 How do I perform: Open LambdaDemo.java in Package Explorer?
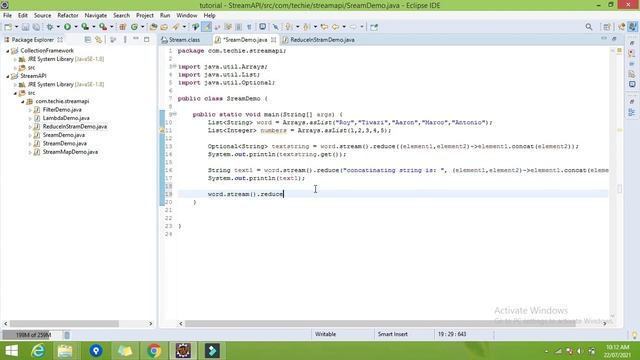(x=66, y=118)
